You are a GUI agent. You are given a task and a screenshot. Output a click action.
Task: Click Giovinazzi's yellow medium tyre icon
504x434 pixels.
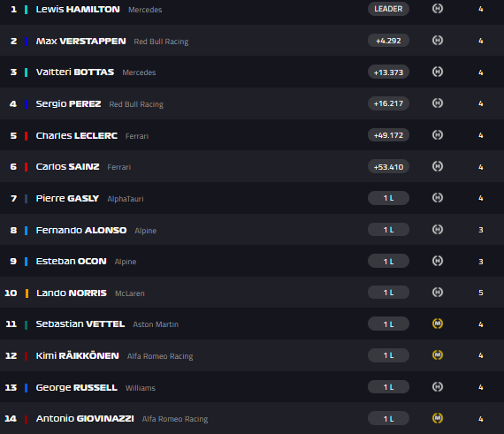point(438,418)
